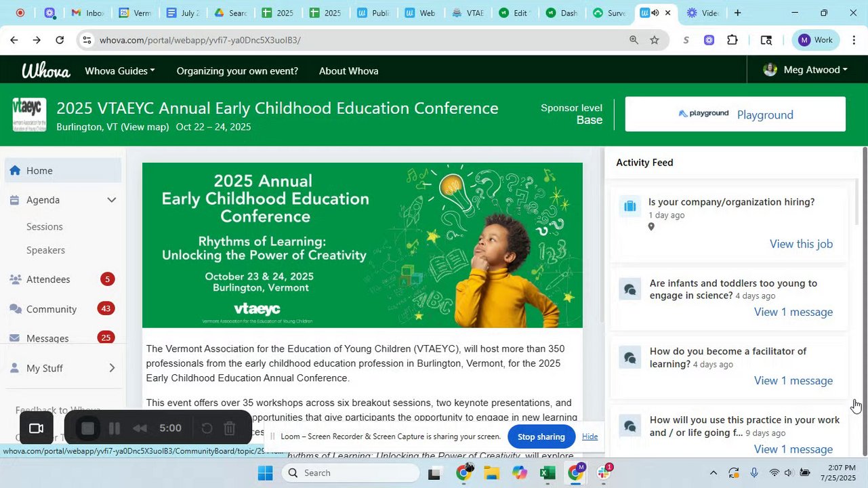Screen dimensions: 868x488
Task: Hide the Loom sharing notification
Action: pos(590,436)
